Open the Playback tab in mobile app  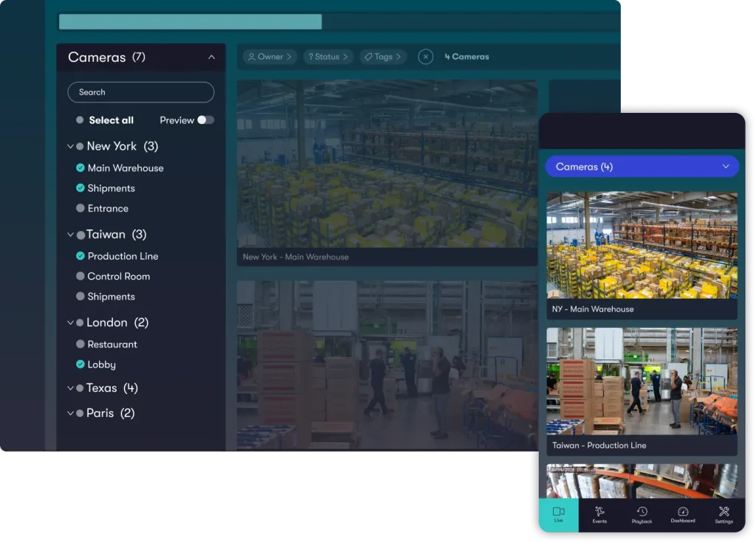(x=642, y=515)
